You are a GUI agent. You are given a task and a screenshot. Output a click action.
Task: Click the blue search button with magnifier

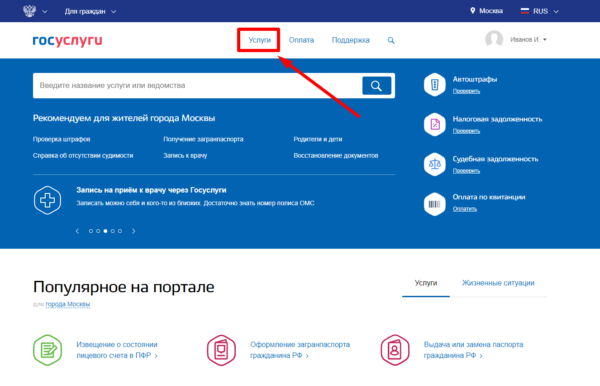[x=377, y=86]
